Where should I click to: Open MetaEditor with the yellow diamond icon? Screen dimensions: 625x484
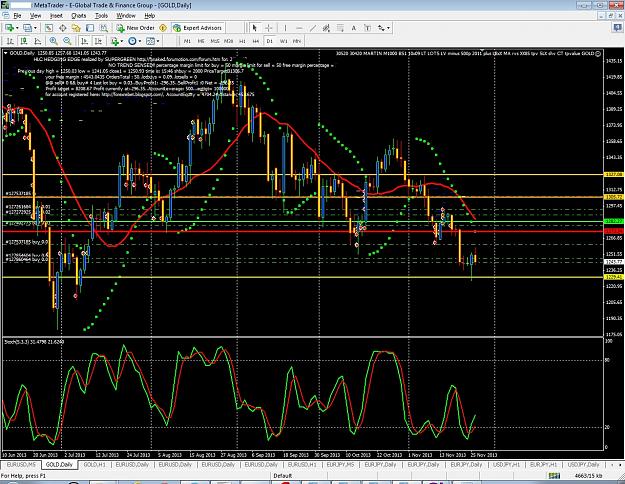163,28
